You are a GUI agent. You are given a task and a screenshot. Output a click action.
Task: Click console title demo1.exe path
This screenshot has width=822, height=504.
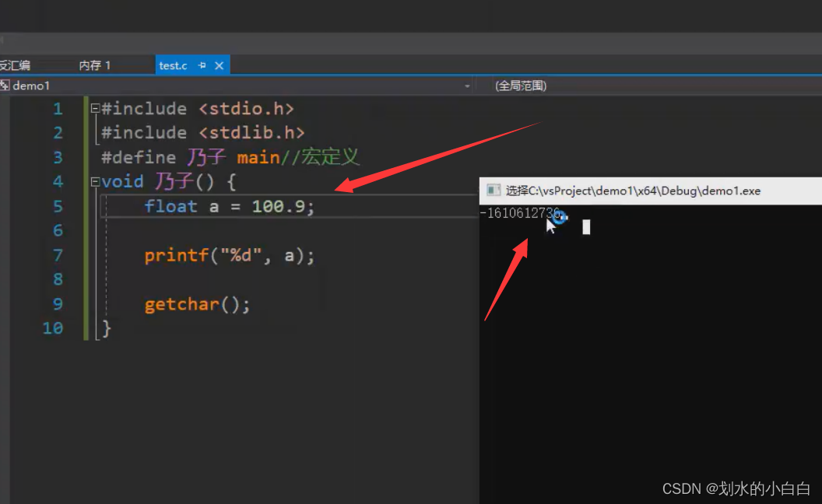(x=633, y=191)
